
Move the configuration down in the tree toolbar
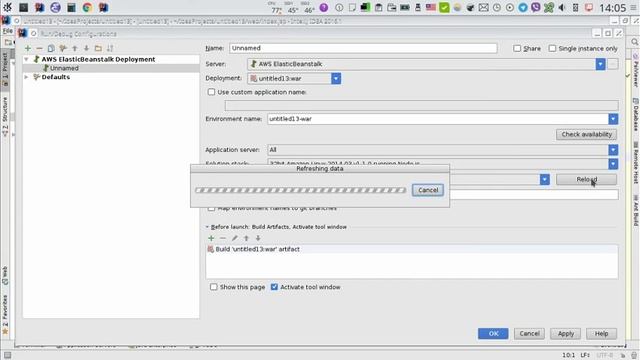click(x=86, y=48)
